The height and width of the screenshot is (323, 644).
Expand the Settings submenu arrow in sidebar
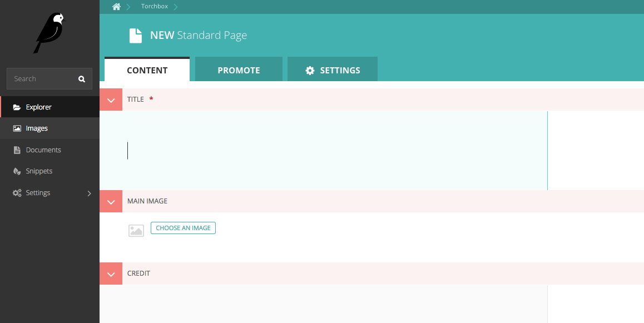click(89, 193)
